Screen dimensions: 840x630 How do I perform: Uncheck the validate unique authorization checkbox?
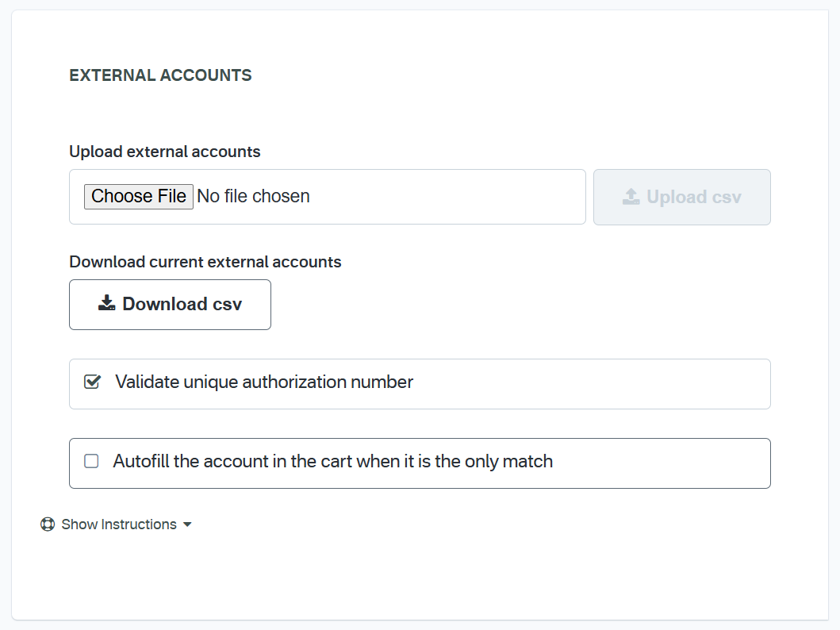(x=92, y=382)
